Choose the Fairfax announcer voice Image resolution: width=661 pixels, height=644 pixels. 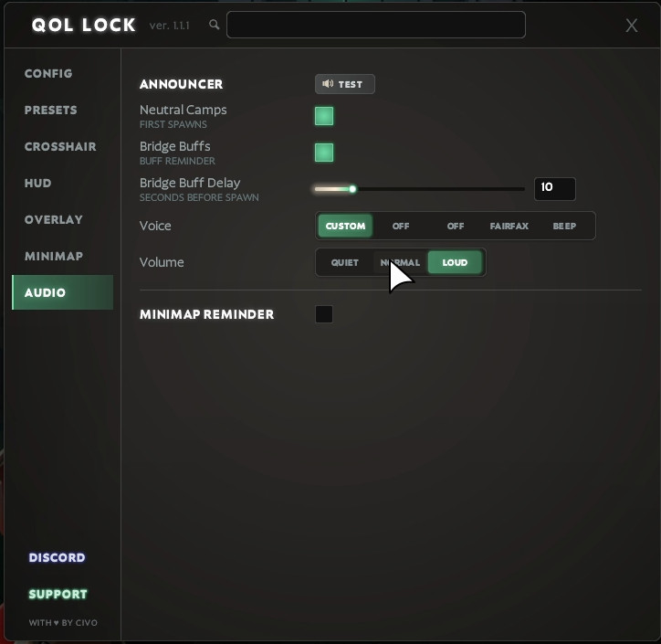click(x=509, y=226)
